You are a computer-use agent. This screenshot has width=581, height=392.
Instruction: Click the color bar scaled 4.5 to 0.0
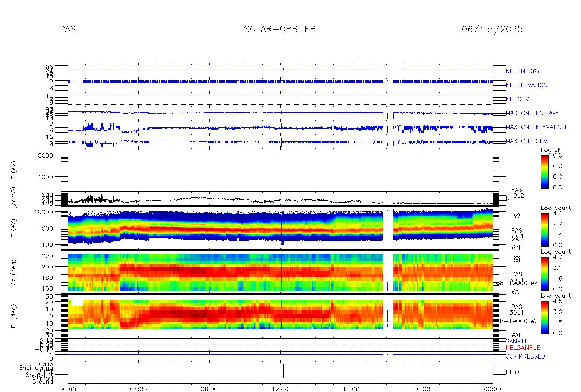pyautogui.click(x=545, y=317)
